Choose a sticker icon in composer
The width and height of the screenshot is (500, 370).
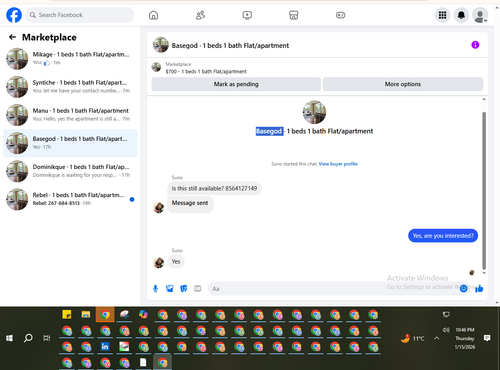point(184,288)
